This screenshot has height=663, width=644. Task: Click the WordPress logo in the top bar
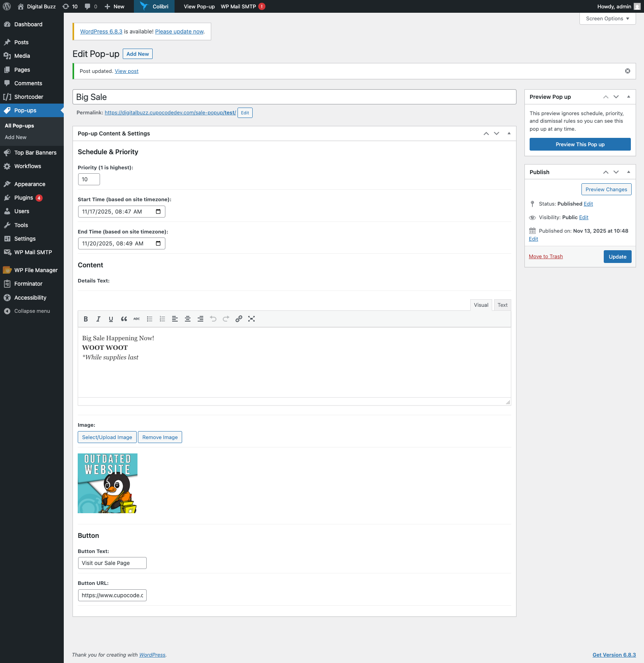click(x=6, y=6)
